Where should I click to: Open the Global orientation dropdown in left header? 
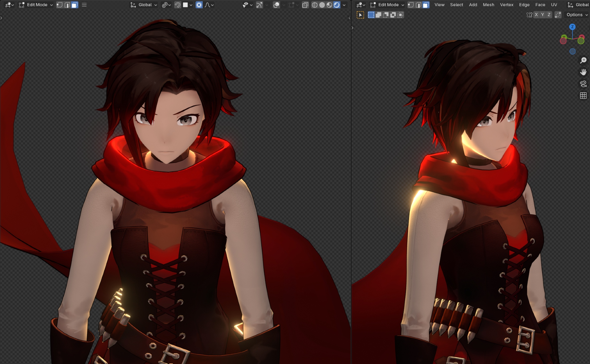click(x=144, y=5)
